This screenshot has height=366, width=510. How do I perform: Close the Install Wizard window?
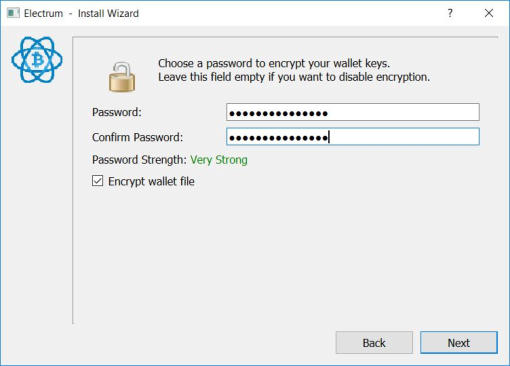coord(489,13)
